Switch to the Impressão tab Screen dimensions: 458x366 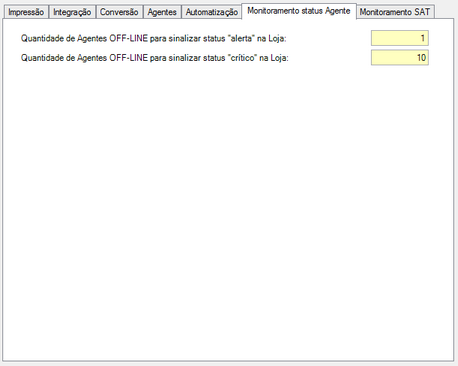26,12
